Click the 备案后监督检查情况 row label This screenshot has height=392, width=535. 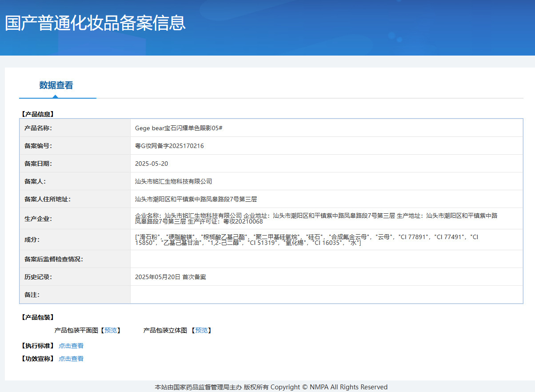coord(54,259)
